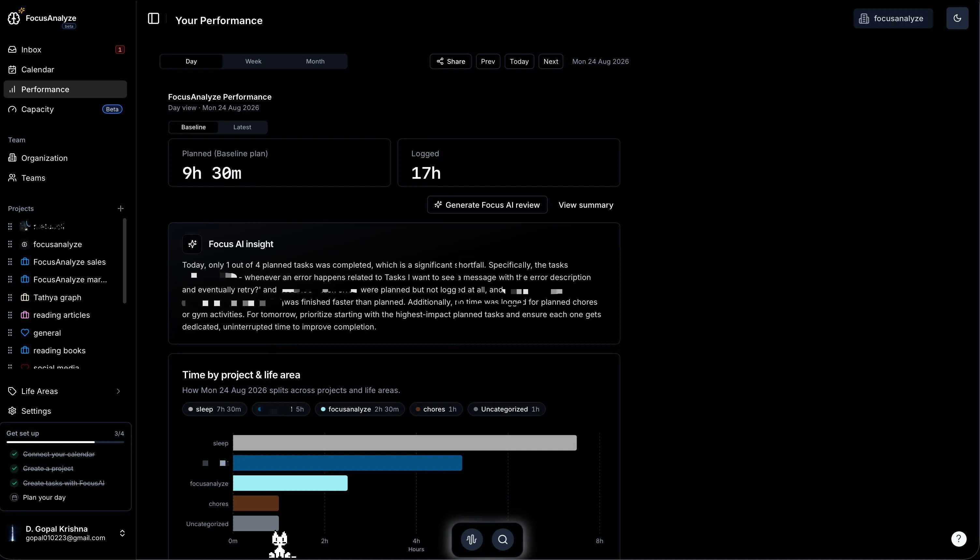Click the light cyan focusanalyze chart bar

(x=290, y=483)
